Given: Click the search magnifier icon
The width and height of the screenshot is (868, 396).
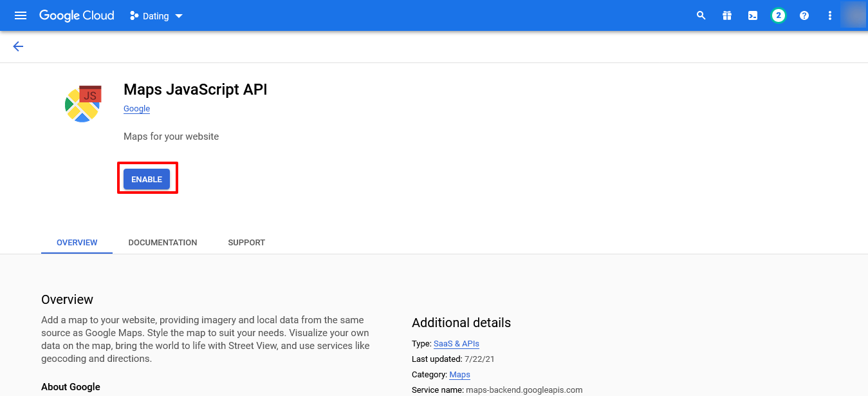Looking at the screenshot, I should [x=701, y=15].
